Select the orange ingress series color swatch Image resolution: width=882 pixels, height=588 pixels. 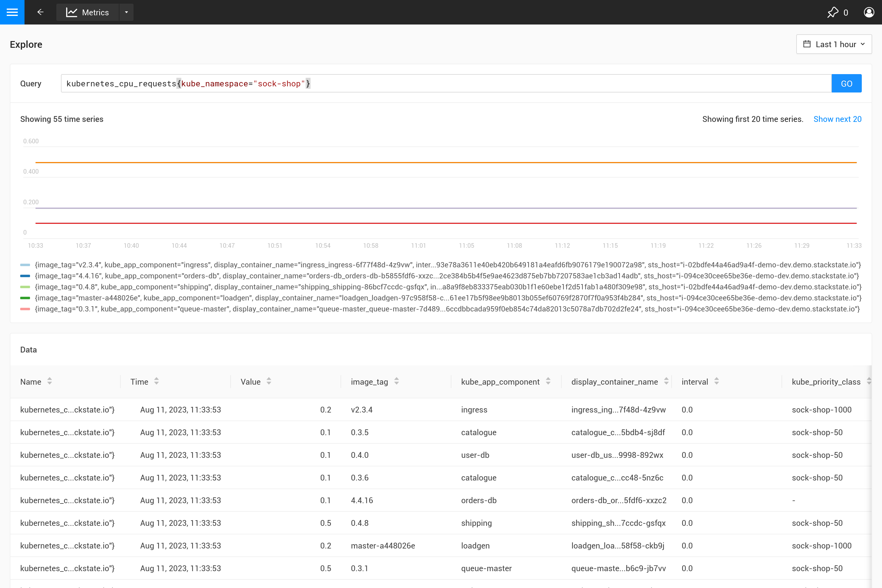(x=24, y=265)
